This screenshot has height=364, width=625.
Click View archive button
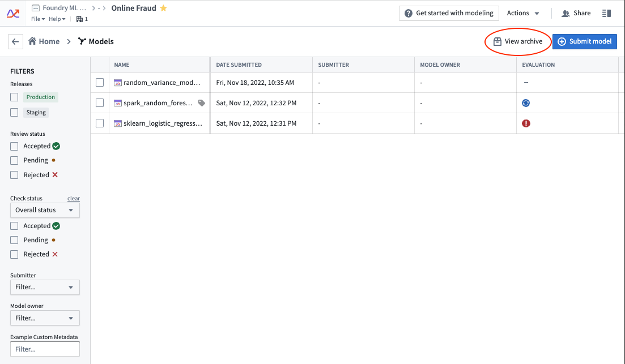point(518,41)
